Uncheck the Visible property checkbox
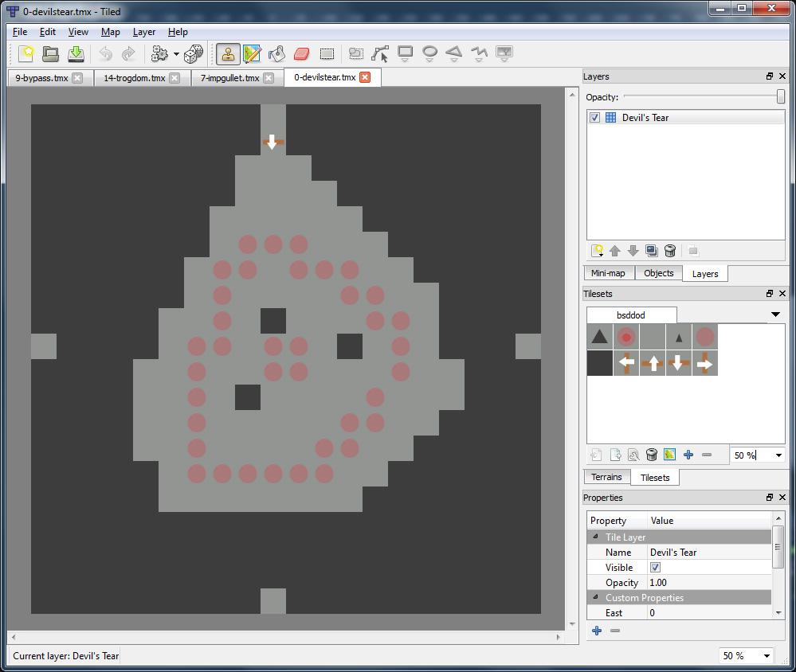The image size is (796, 672). pyautogui.click(x=655, y=568)
